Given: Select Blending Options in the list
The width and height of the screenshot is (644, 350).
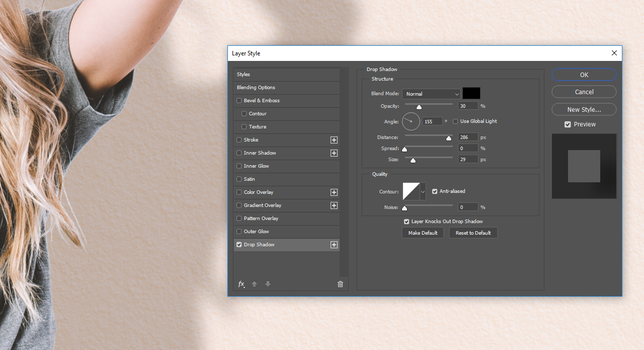Looking at the screenshot, I should click(x=286, y=88).
